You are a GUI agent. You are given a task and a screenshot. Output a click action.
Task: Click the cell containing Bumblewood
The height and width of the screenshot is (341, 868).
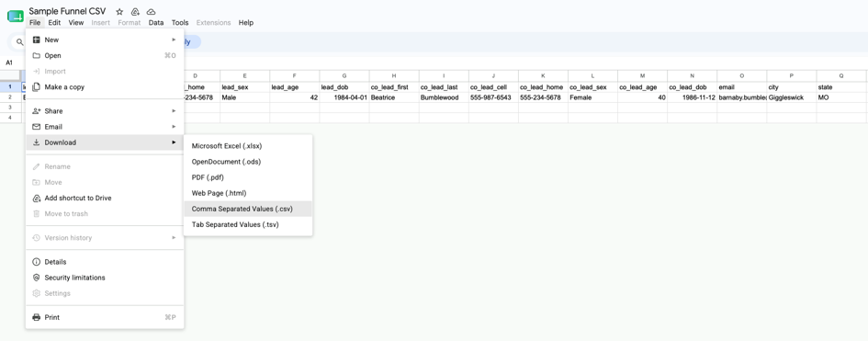click(444, 97)
